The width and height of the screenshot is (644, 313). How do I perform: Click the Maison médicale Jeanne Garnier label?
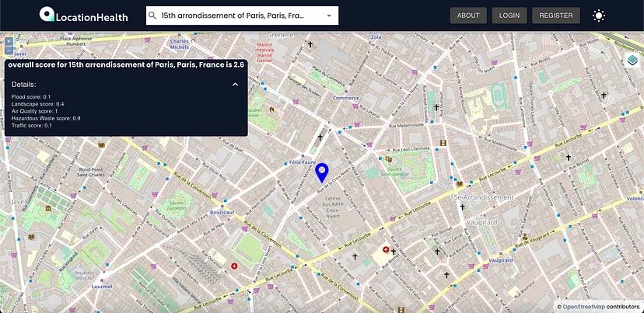click(x=264, y=53)
